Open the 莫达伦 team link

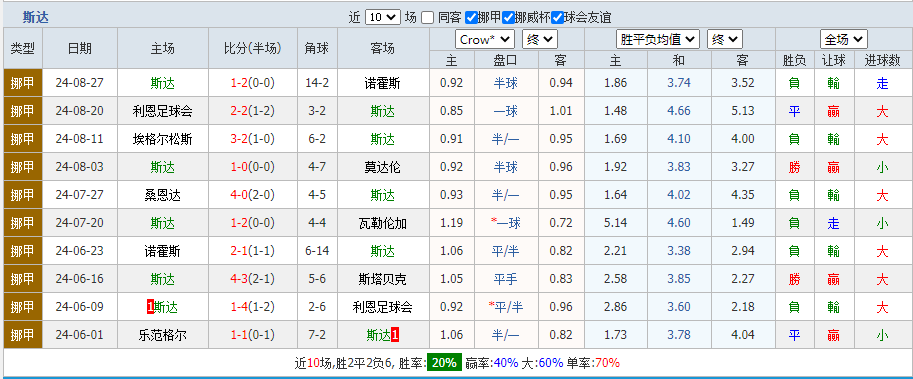[x=383, y=167]
